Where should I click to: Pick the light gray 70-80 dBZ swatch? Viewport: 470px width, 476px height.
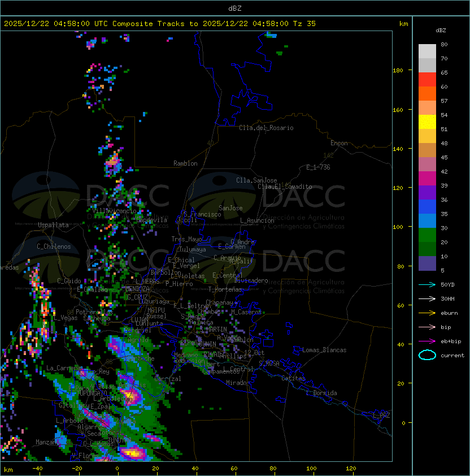(x=427, y=51)
